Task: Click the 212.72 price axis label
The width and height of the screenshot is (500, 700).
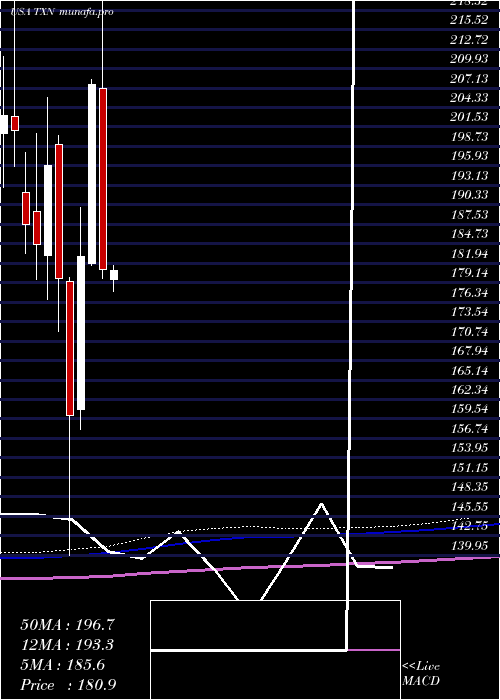Action: tap(469, 40)
